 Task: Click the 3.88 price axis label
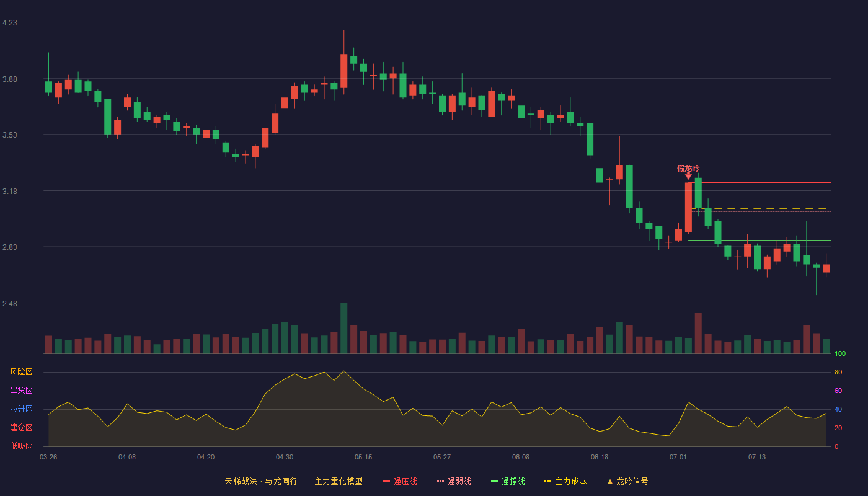point(10,79)
